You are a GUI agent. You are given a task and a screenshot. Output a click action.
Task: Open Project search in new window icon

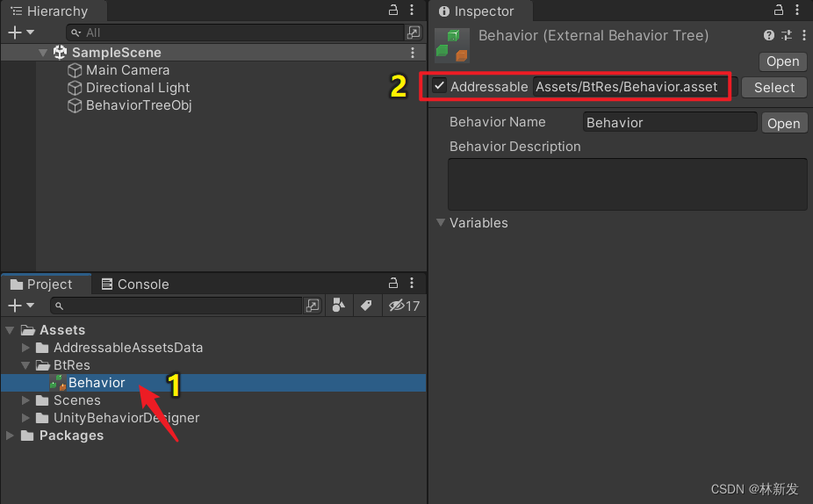(x=313, y=306)
